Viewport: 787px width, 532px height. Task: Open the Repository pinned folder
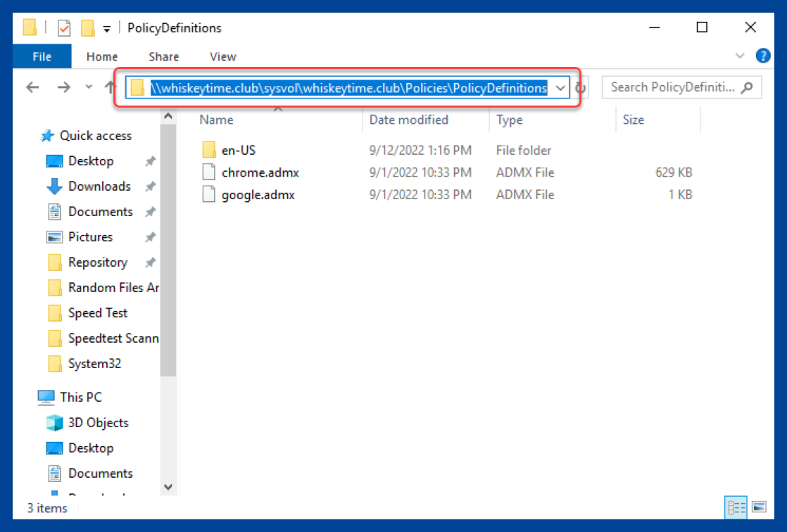(98, 262)
